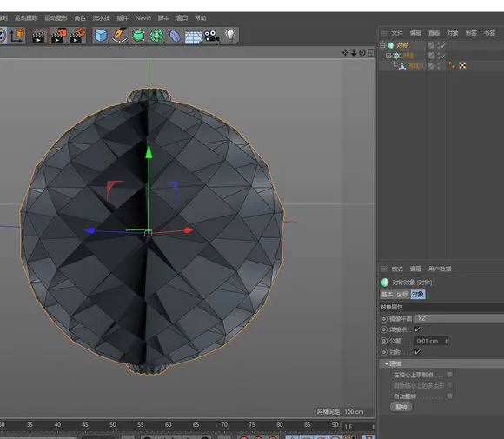Toggle the 焊接点 (weld points) checkbox
This screenshot has height=439, width=504.
pos(417,329)
